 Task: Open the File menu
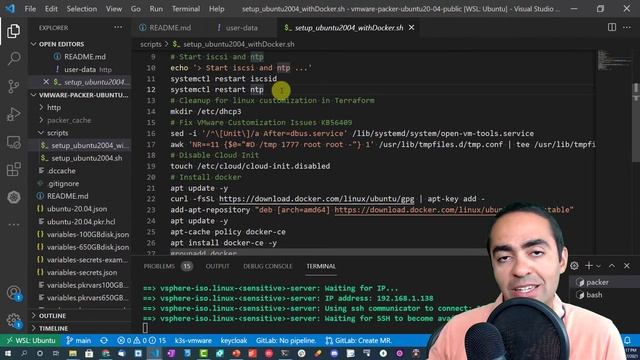(x=30, y=9)
